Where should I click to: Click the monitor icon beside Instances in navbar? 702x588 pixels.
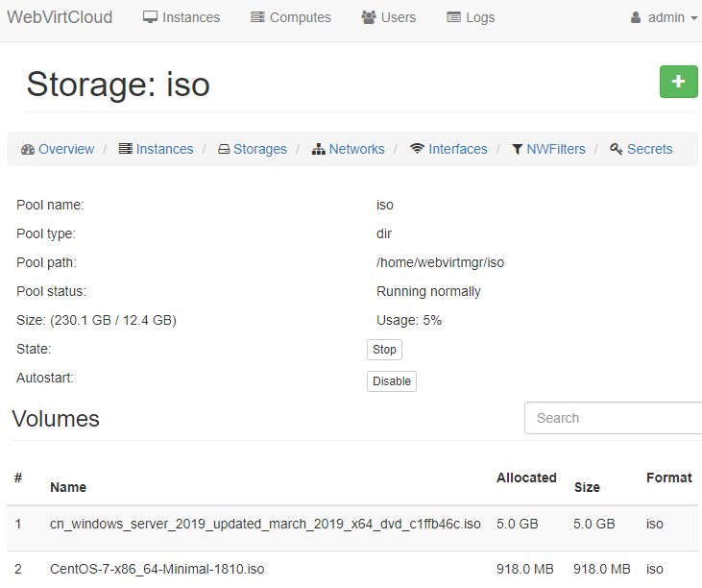click(x=150, y=17)
